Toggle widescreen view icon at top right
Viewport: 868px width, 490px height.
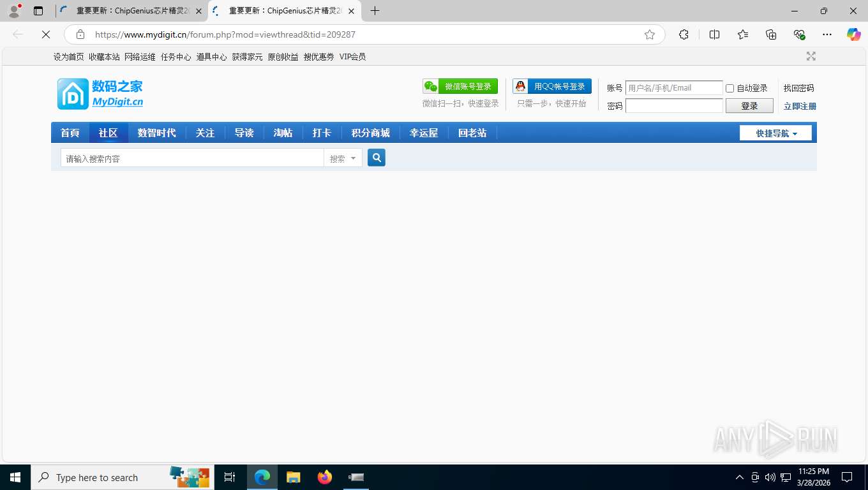pos(811,56)
